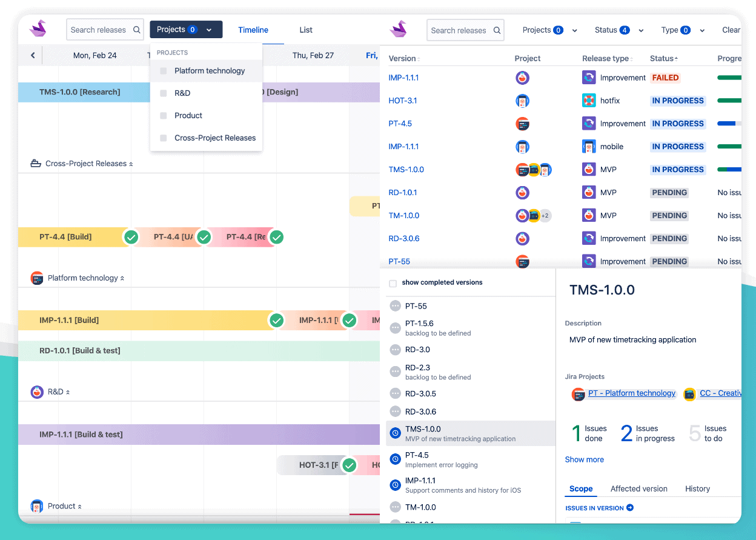Open the Type filter dropdown
756x540 pixels.
click(681, 30)
